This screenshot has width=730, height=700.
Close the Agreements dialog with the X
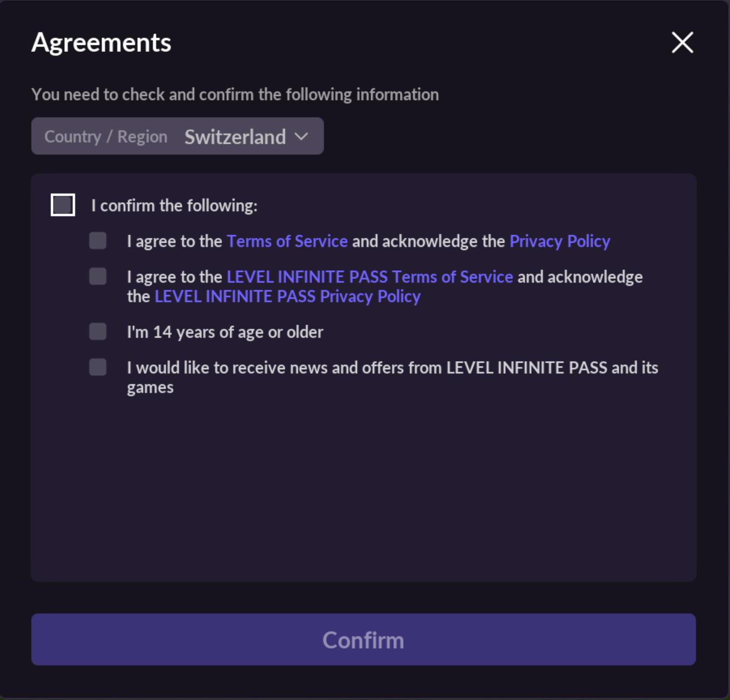[x=682, y=42]
